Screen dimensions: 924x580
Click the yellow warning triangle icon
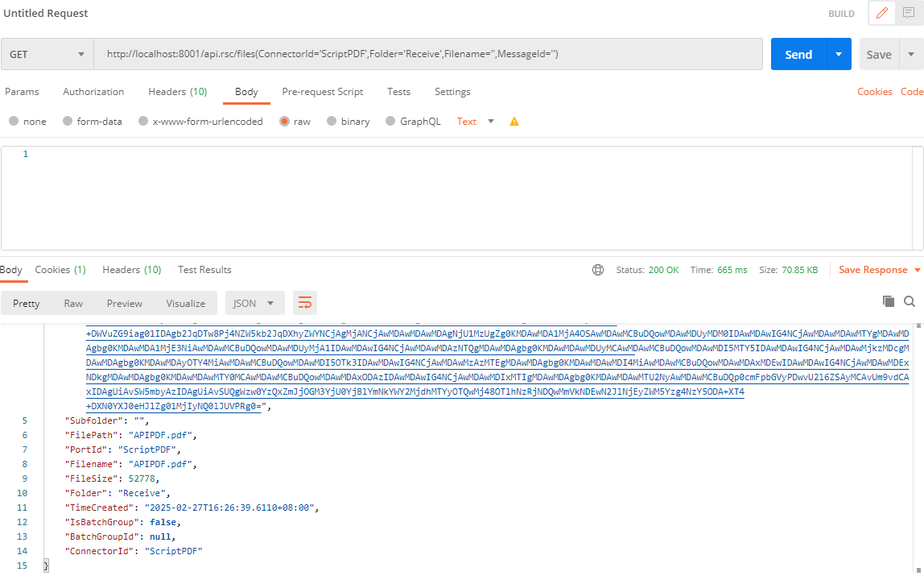click(514, 122)
